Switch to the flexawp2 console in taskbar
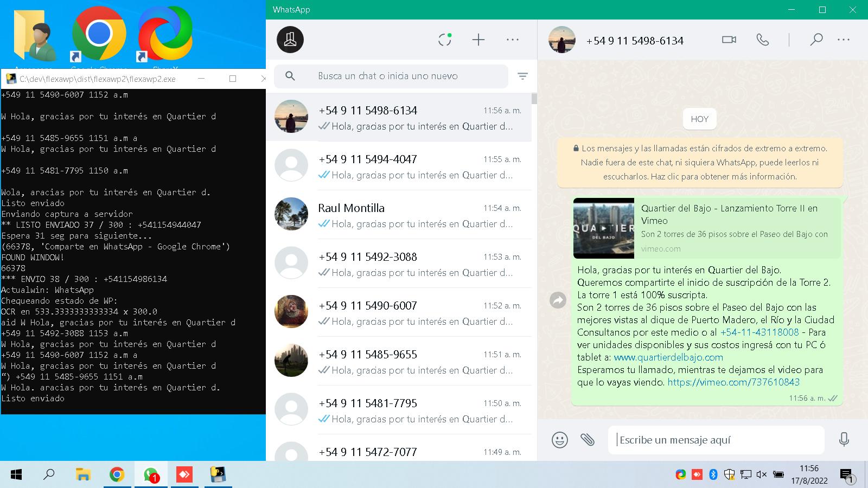This screenshot has width=868, height=488. (x=218, y=475)
